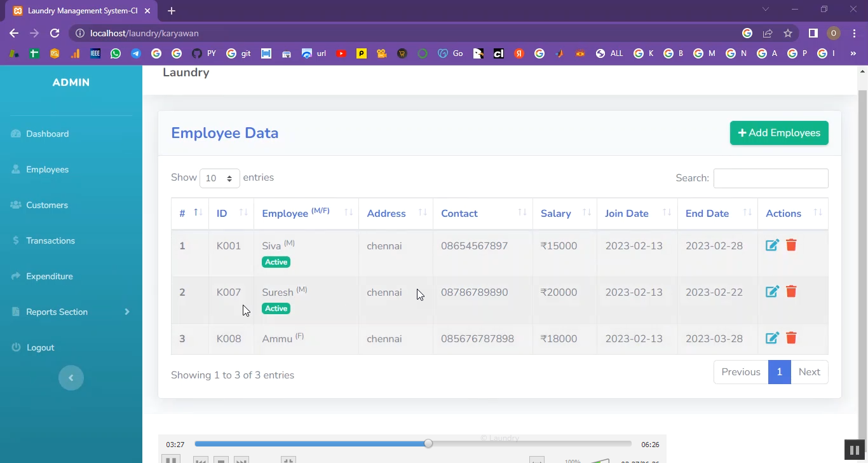Click the video progress slider handle
The image size is (868, 463).
(x=428, y=443)
